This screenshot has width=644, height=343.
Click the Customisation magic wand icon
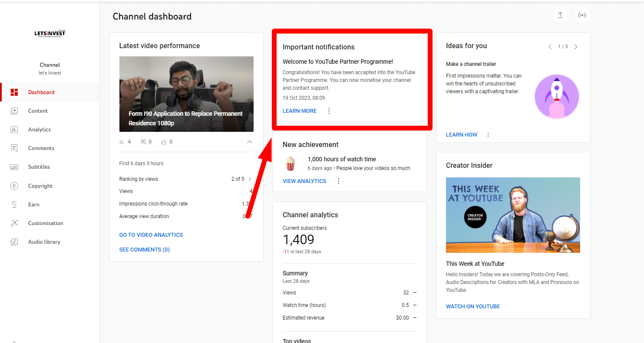pyautogui.click(x=14, y=223)
